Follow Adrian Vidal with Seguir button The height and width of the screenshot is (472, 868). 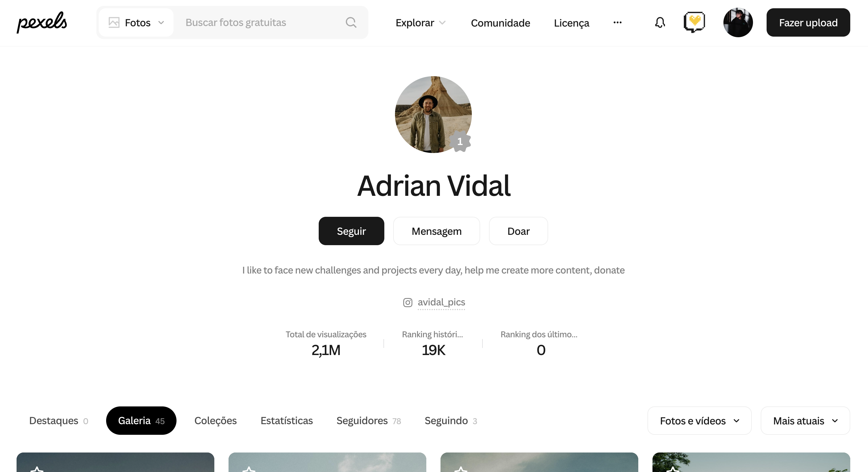(351, 231)
